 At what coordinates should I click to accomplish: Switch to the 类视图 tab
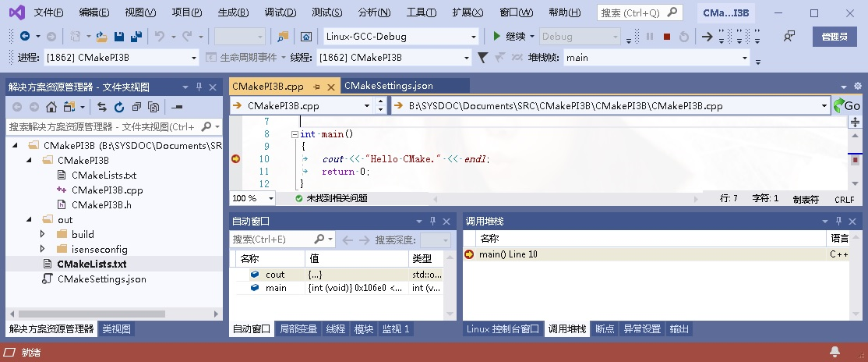pos(117,328)
